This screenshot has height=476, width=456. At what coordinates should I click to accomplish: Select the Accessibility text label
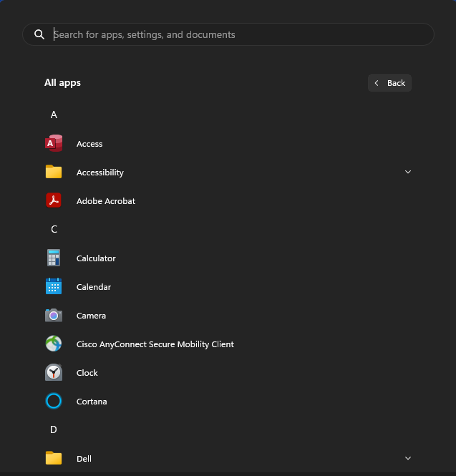click(x=100, y=173)
